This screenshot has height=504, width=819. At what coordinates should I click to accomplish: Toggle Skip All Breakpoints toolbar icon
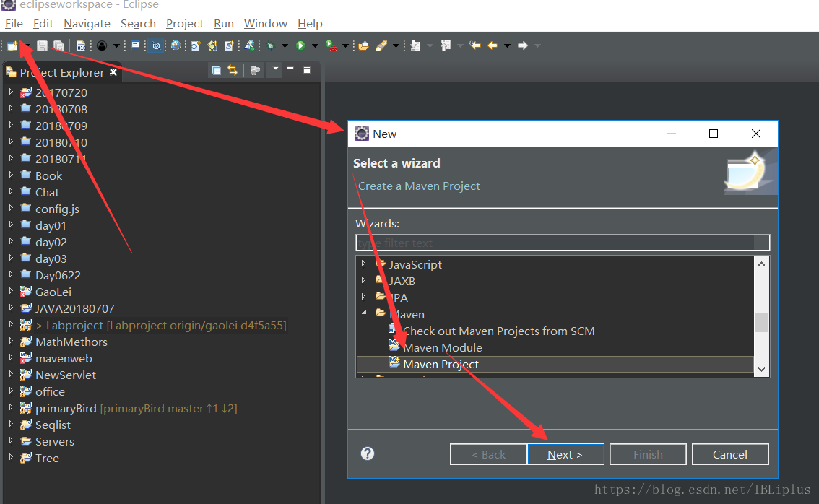(156, 46)
